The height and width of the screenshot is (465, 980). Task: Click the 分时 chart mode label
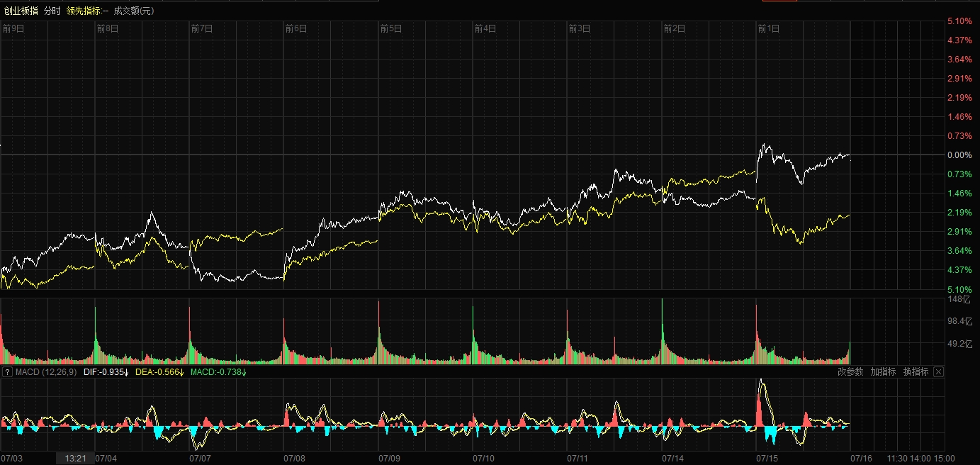52,11
